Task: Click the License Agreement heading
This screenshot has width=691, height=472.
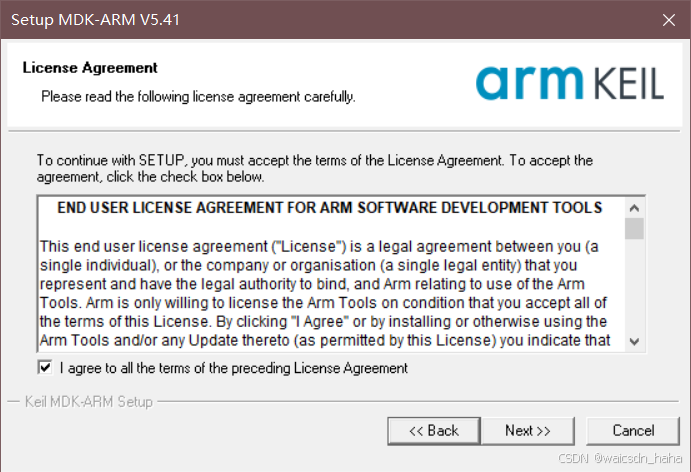Action: pyautogui.click(x=90, y=68)
